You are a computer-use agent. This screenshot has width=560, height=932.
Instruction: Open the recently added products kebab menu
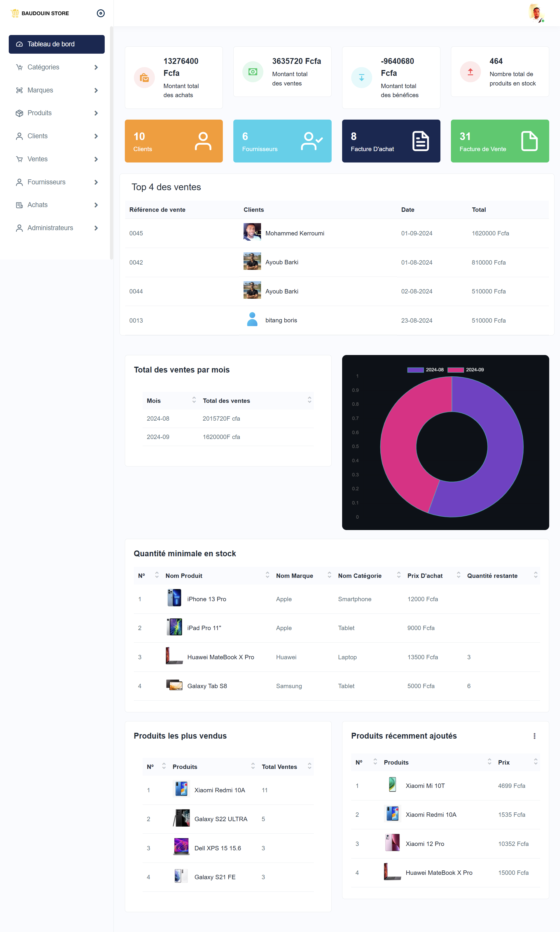click(534, 736)
